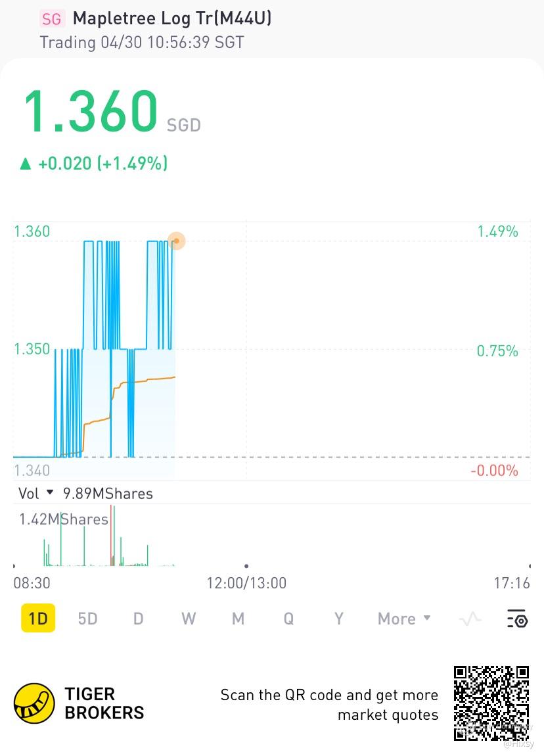Choose the M monthly chart tab
The image size is (544, 756).
[x=238, y=619]
